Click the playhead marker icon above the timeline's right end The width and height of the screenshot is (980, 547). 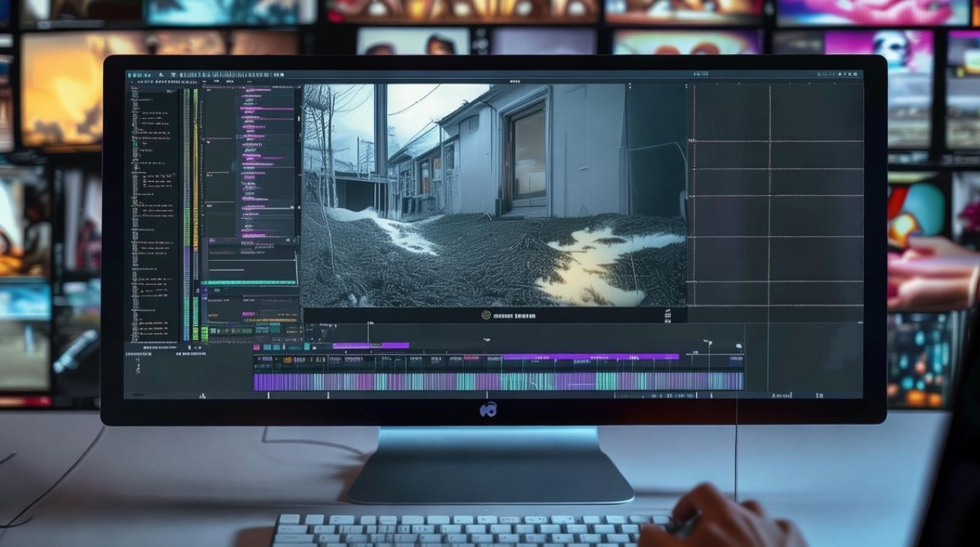coord(709,342)
